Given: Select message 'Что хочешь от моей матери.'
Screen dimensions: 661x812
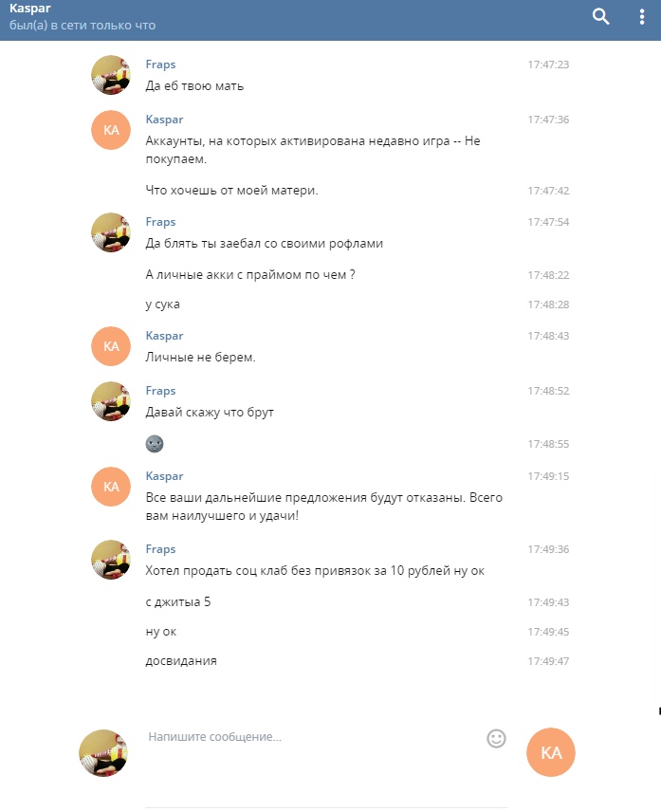Looking at the screenshot, I should 231,191.
